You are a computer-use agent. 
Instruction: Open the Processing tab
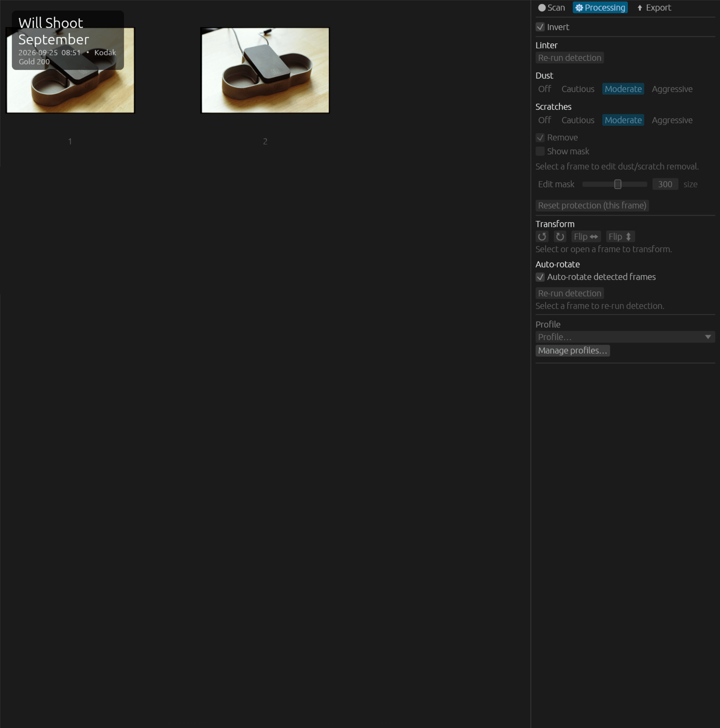[600, 7]
